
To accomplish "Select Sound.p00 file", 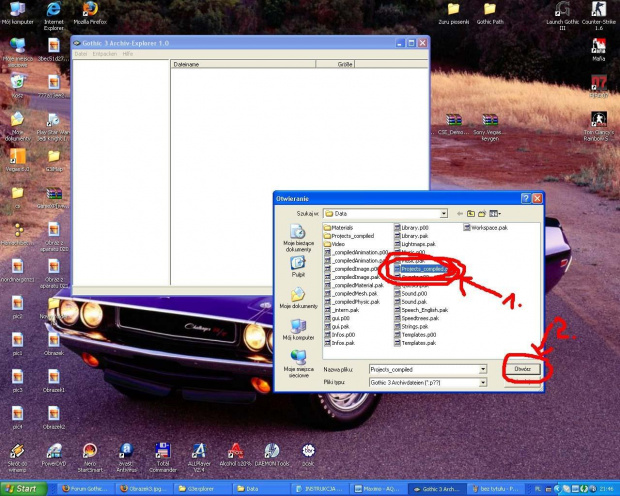I will [410, 293].
